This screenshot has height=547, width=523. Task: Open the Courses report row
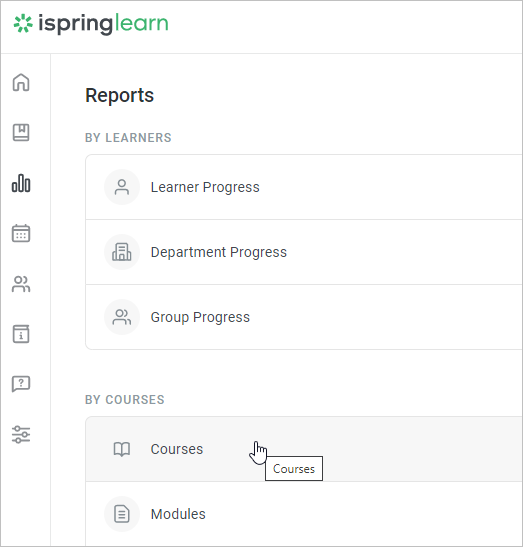[304, 449]
